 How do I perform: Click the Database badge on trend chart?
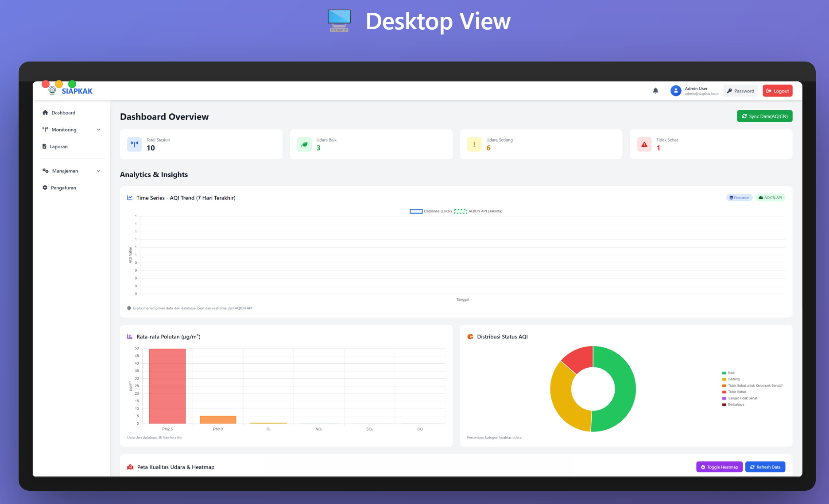[x=739, y=198]
